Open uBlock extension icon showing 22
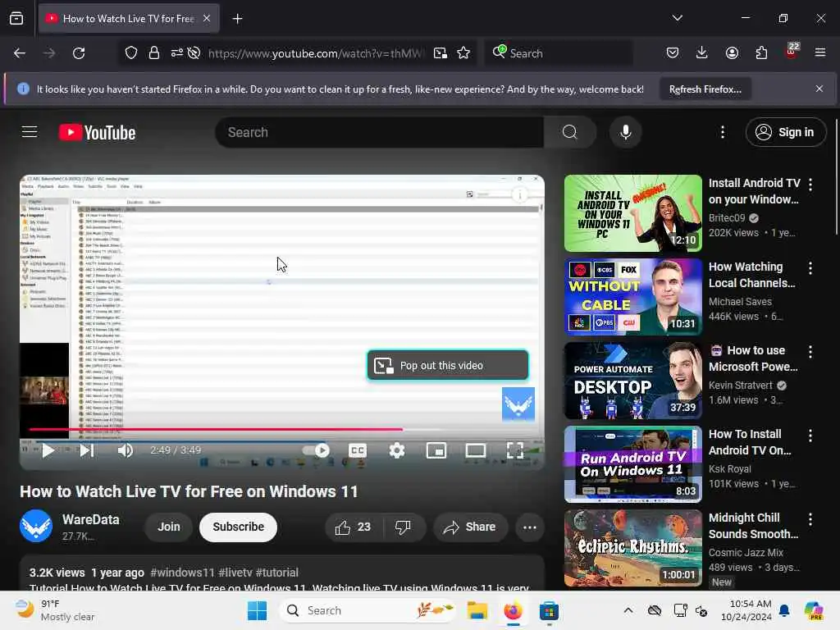 coord(792,52)
